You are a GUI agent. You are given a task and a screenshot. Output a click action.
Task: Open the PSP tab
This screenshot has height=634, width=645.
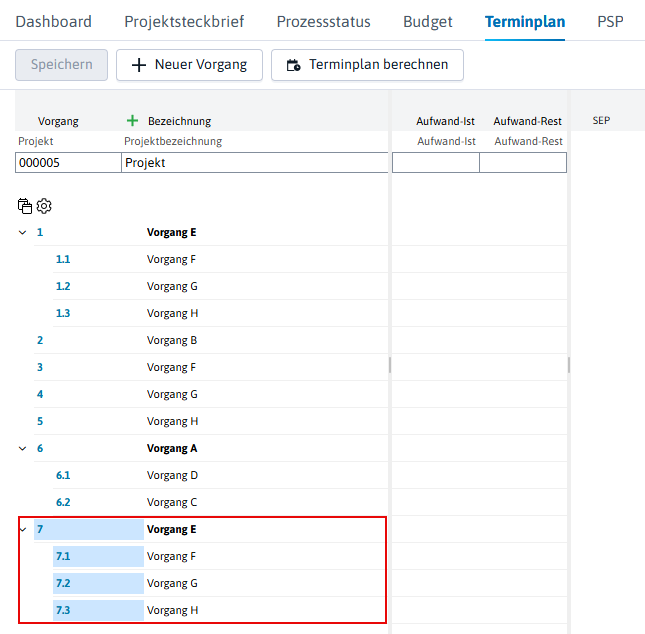[x=610, y=21]
